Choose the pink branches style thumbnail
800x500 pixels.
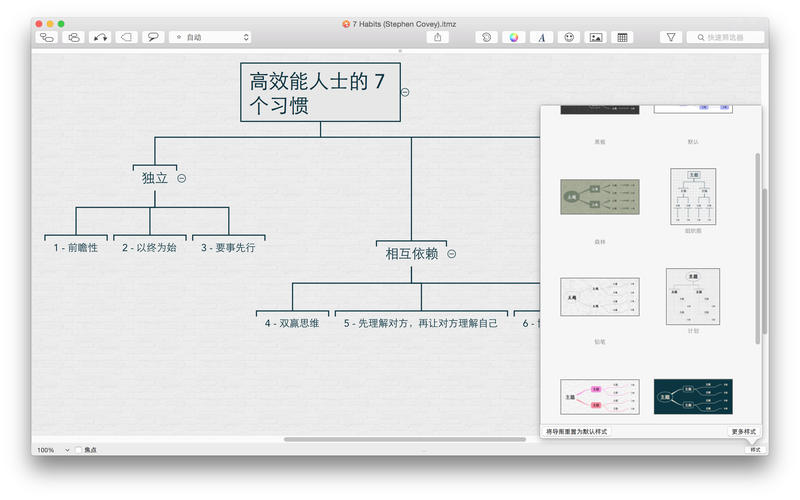pyautogui.click(x=600, y=397)
